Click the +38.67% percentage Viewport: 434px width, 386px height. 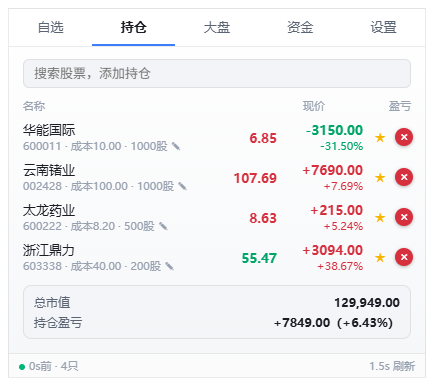(x=340, y=266)
